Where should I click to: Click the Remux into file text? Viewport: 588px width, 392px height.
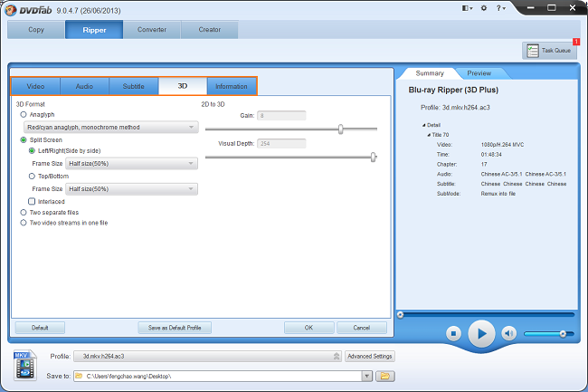tap(498, 194)
